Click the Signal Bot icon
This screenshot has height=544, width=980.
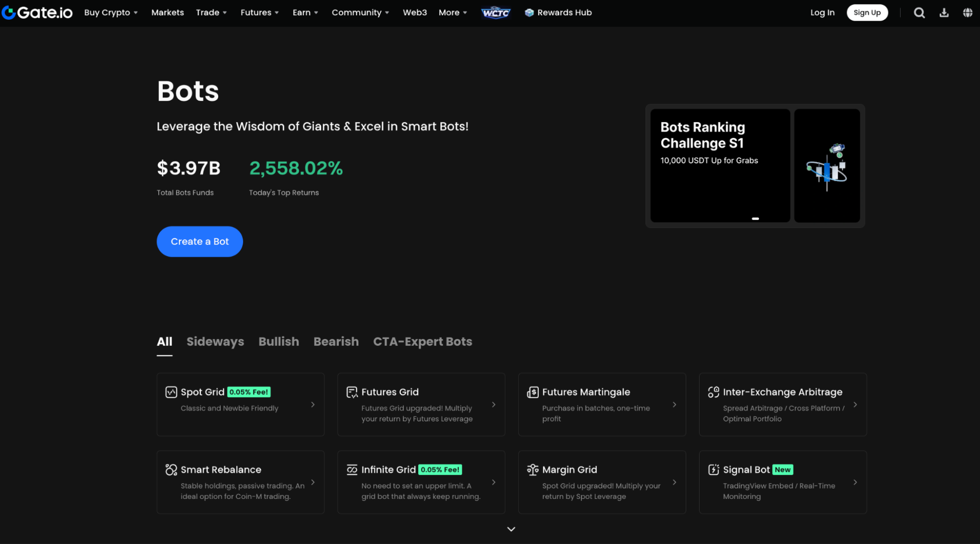pyautogui.click(x=713, y=469)
